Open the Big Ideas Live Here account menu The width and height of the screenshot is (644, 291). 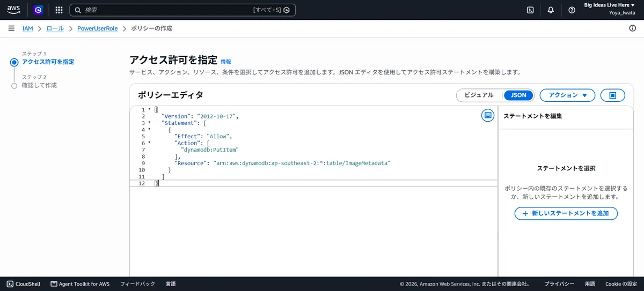(609, 5)
